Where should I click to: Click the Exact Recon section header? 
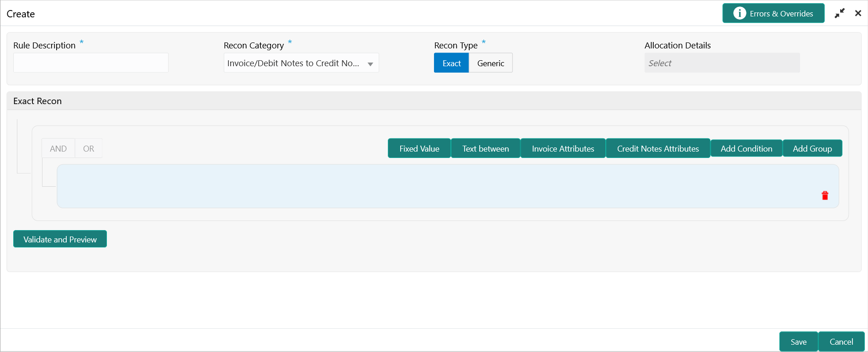coord(434,101)
